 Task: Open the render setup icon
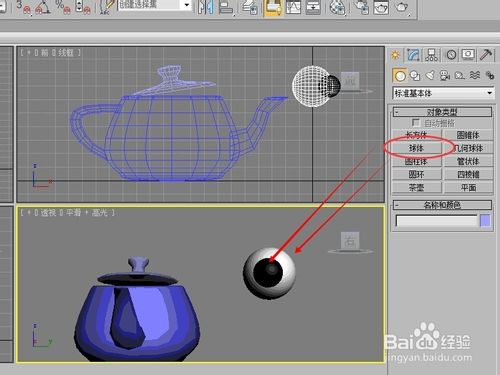click(361, 7)
